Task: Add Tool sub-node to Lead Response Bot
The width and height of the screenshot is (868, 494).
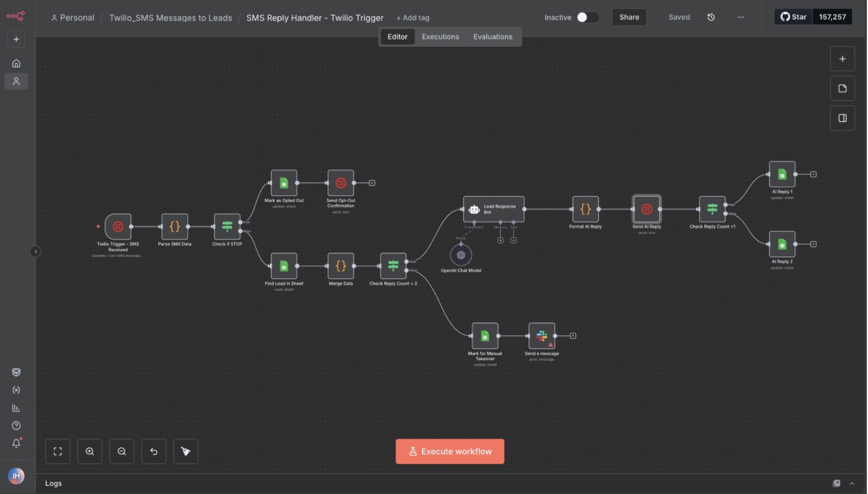Action: pyautogui.click(x=513, y=240)
